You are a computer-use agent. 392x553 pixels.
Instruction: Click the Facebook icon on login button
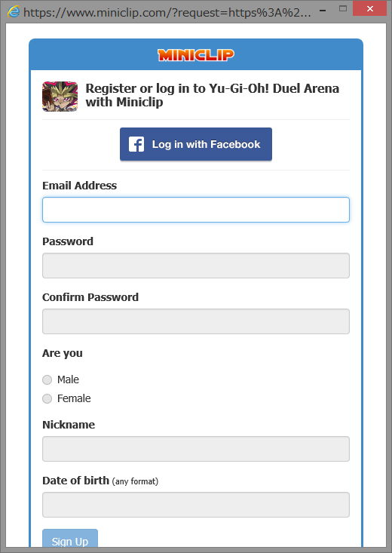[x=136, y=144]
